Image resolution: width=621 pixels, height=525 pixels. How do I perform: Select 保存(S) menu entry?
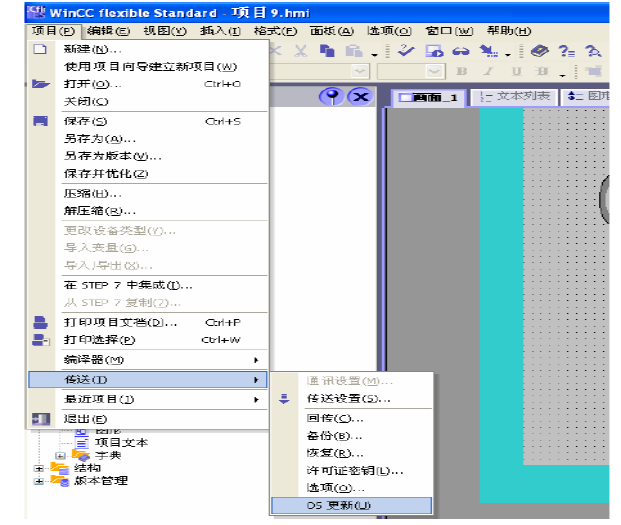pos(149,121)
